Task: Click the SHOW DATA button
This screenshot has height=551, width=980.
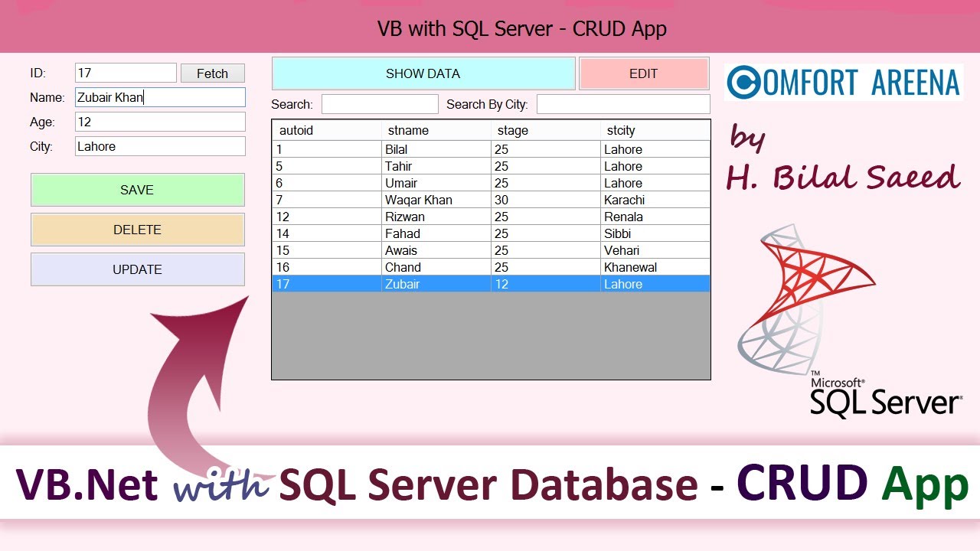Action: [423, 73]
